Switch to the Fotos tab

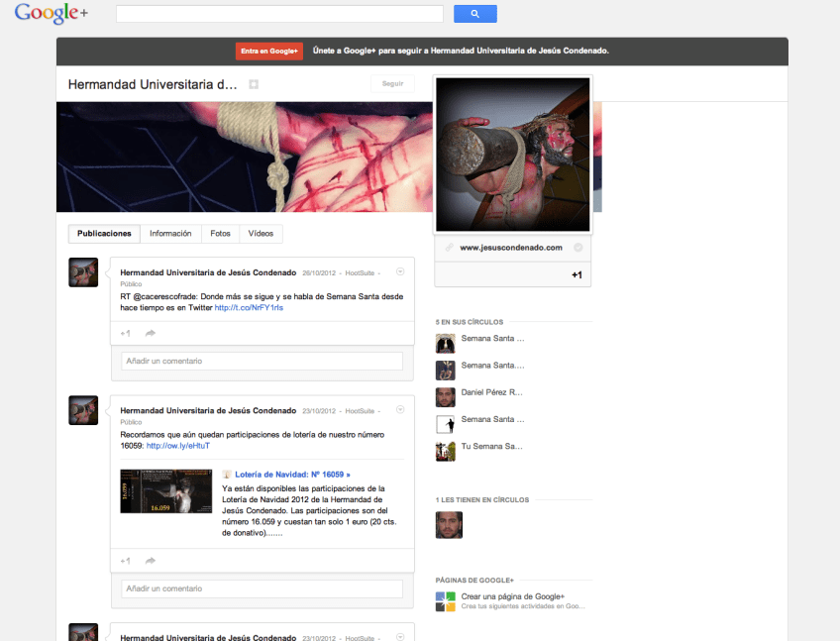[x=220, y=233]
